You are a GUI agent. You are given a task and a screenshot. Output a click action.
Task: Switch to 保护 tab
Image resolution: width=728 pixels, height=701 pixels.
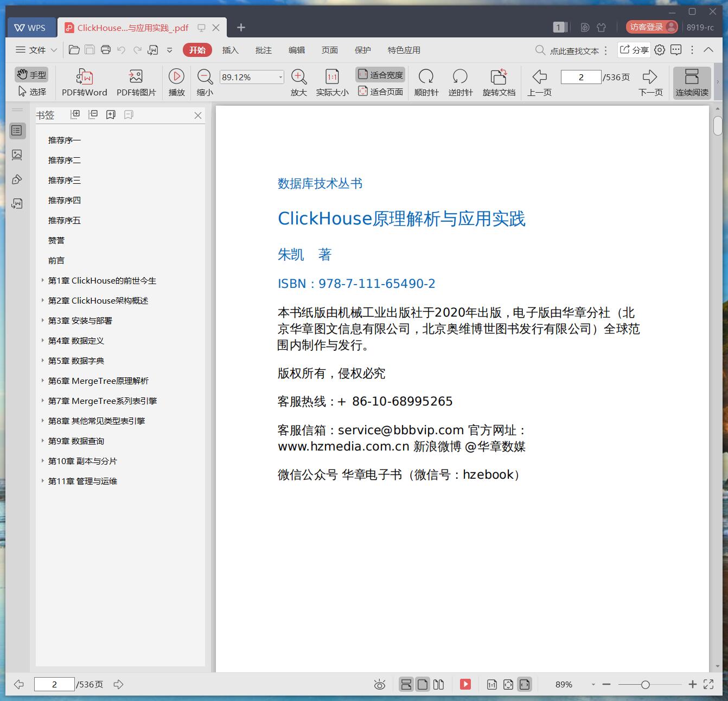pos(362,50)
